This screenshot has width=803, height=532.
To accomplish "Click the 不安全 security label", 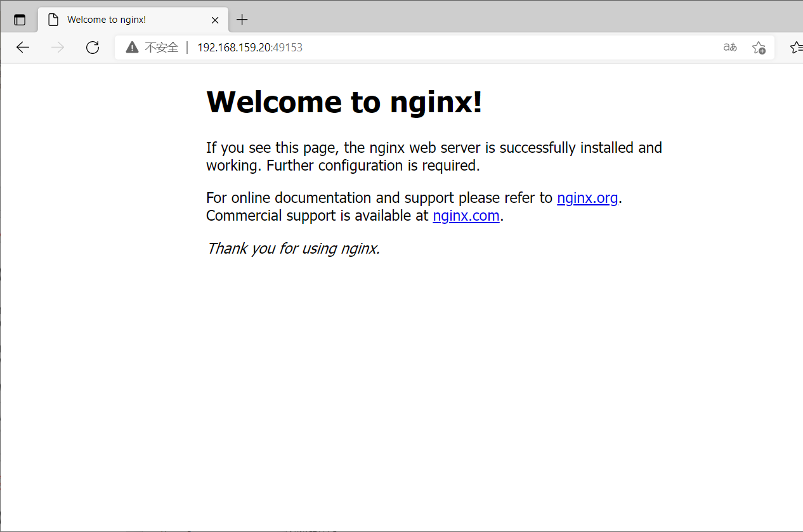I will coord(162,47).
